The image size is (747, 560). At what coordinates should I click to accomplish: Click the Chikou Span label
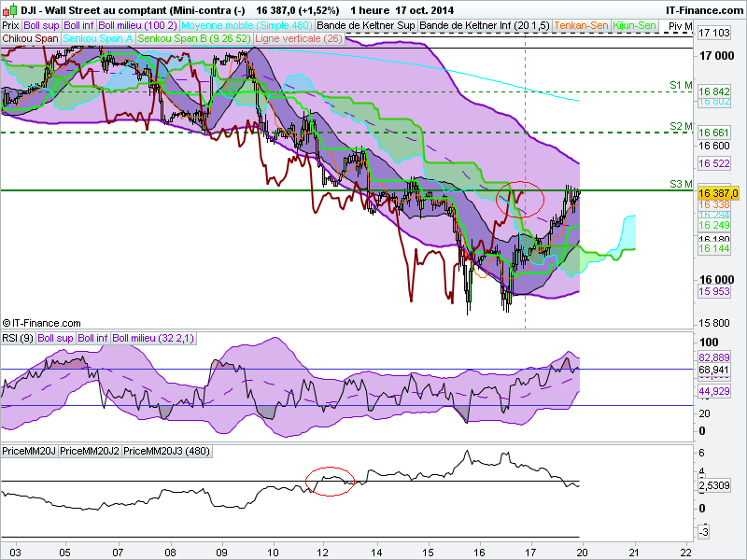(31, 38)
